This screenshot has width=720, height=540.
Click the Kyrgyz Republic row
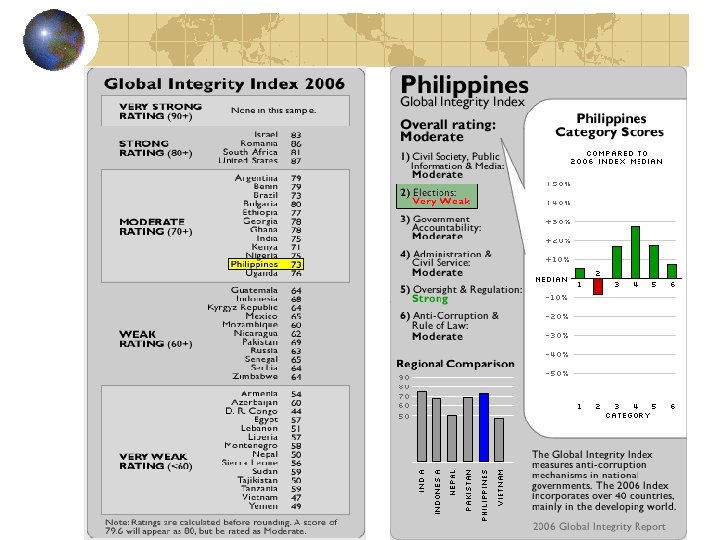[x=254, y=308]
